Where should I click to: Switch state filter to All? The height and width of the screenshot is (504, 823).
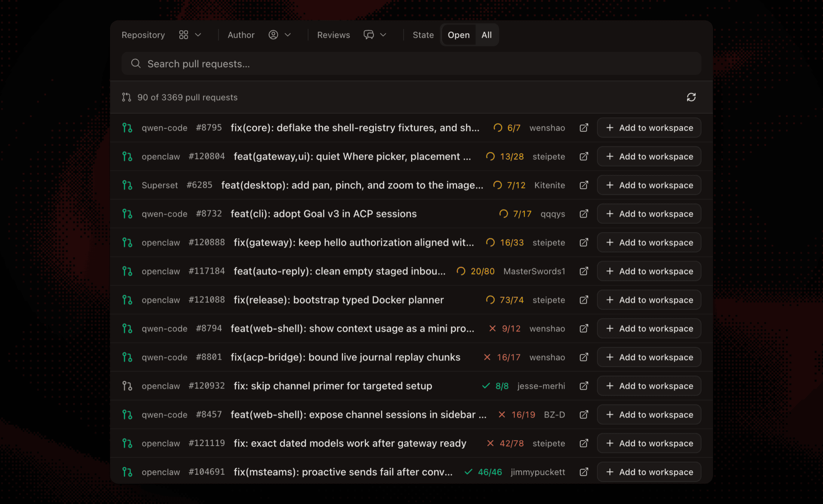[486, 35]
